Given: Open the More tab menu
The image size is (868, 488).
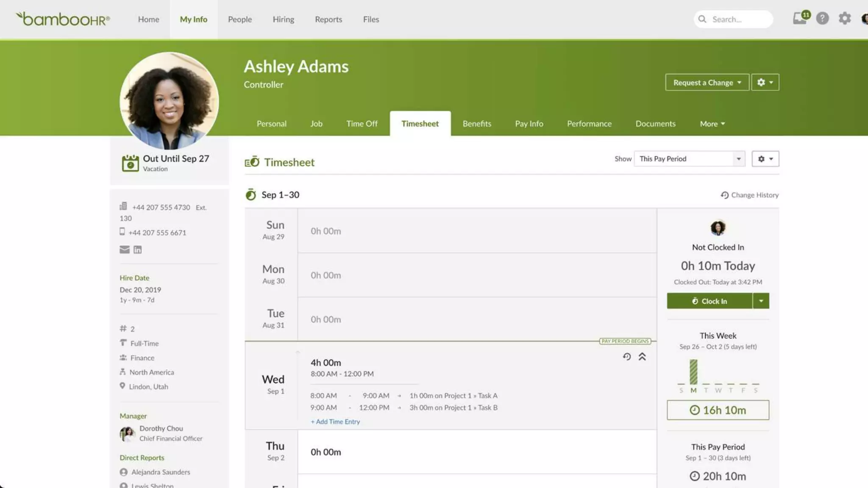Looking at the screenshot, I should tap(712, 124).
